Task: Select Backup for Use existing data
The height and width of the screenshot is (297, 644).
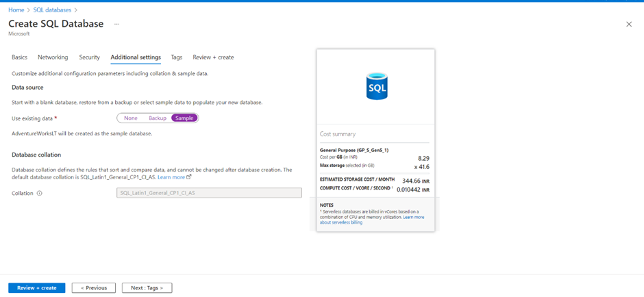Action: pyautogui.click(x=158, y=118)
